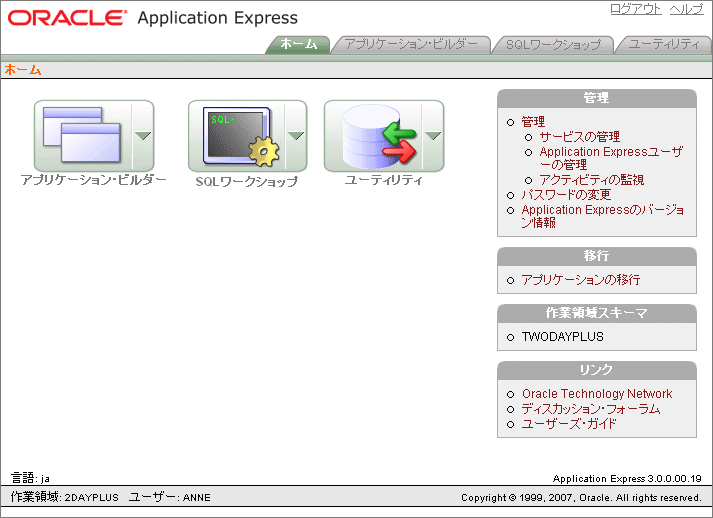Viewport: 713px width, 518px height.
Task: Click パスワードの変更 link
Action: pyautogui.click(x=566, y=195)
